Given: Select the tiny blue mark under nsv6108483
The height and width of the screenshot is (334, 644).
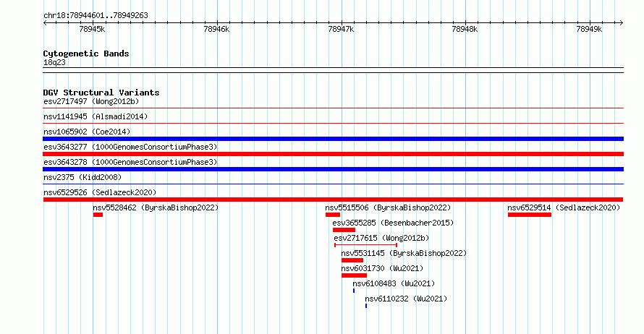Looking at the screenshot, I should tap(354, 291).
